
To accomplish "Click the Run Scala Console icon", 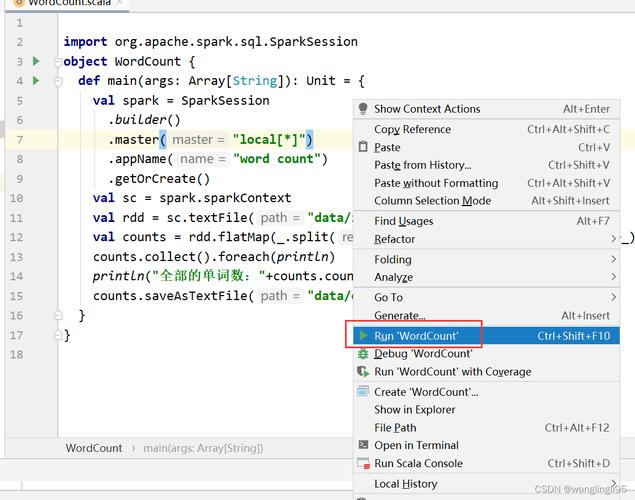I will click(363, 464).
